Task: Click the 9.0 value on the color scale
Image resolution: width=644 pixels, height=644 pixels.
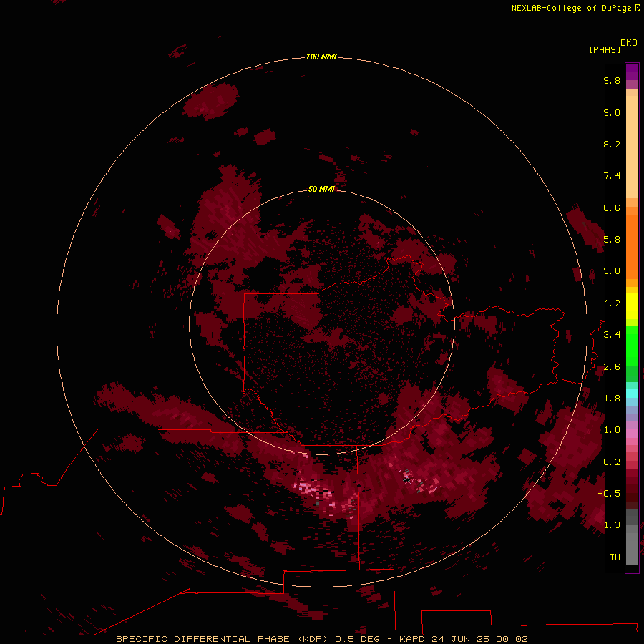Action: (612, 112)
